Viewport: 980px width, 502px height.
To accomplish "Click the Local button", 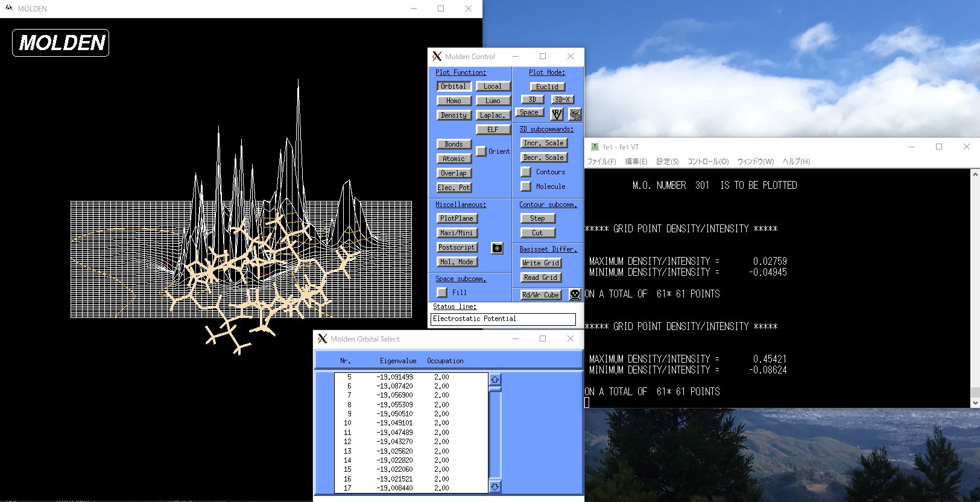I will (493, 86).
